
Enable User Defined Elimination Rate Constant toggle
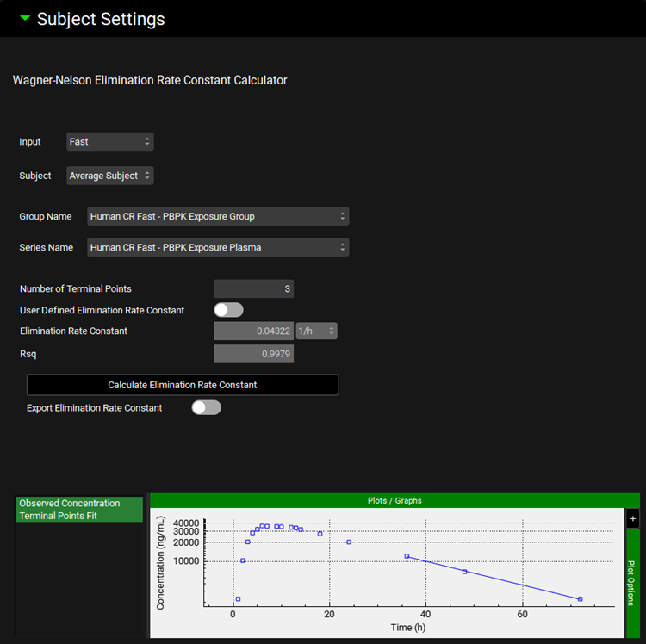tap(228, 310)
